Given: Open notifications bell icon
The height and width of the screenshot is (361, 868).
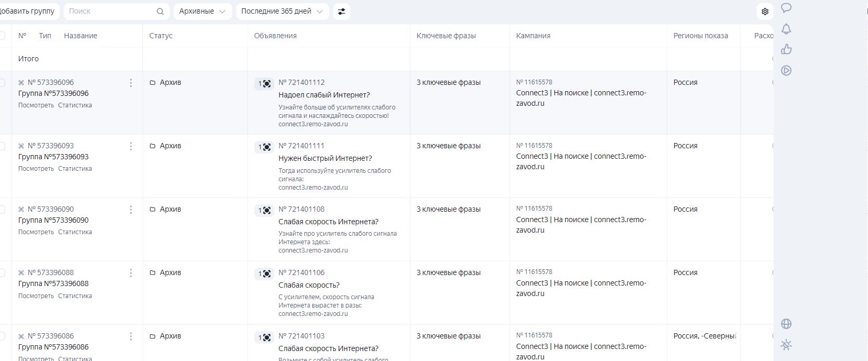Looking at the screenshot, I should click(786, 29).
